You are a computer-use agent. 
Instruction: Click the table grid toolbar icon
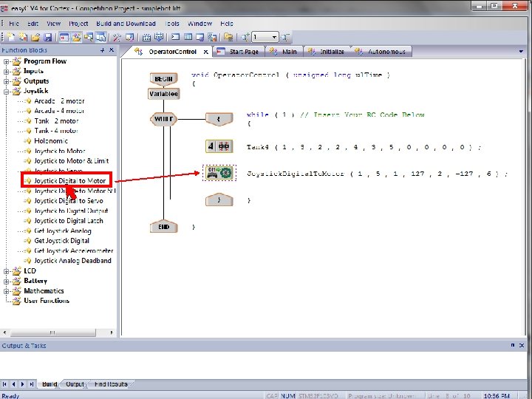188,37
